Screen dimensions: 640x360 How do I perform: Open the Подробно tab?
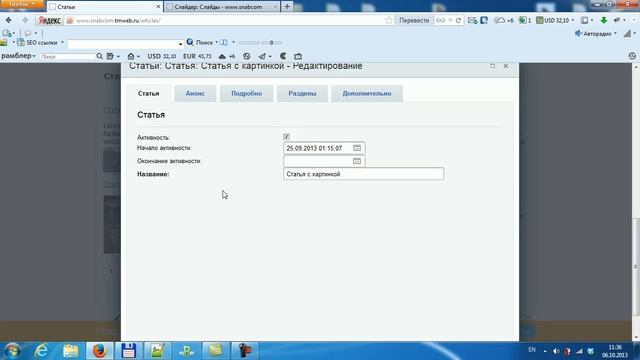247,93
